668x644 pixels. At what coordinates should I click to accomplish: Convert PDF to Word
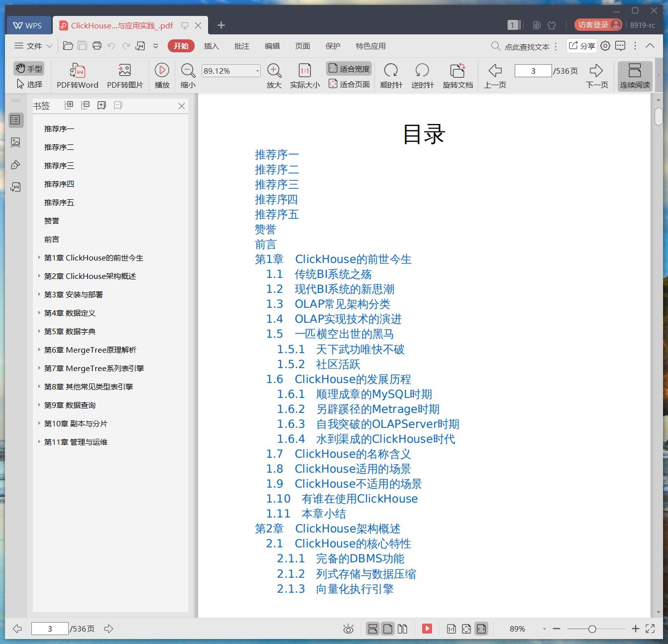coord(77,76)
